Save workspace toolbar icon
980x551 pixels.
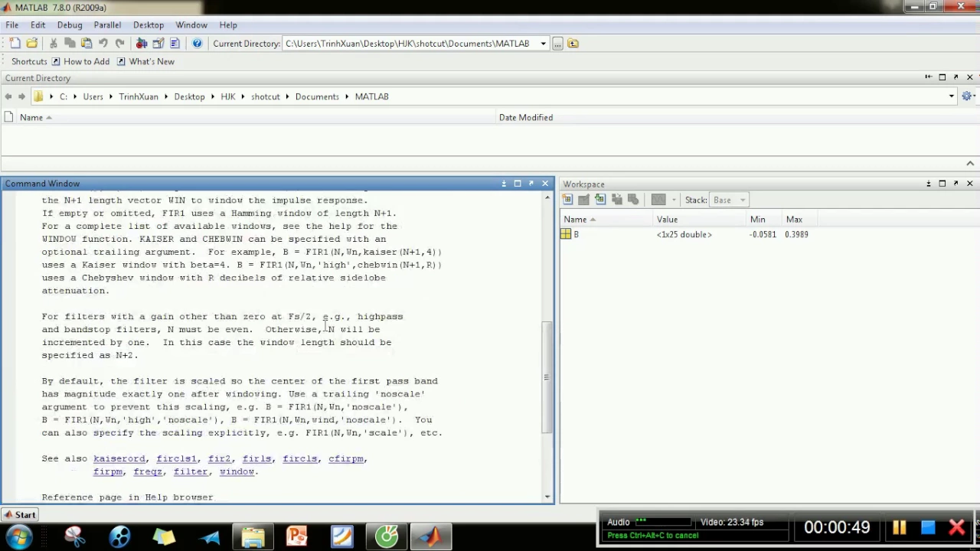point(617,200)
